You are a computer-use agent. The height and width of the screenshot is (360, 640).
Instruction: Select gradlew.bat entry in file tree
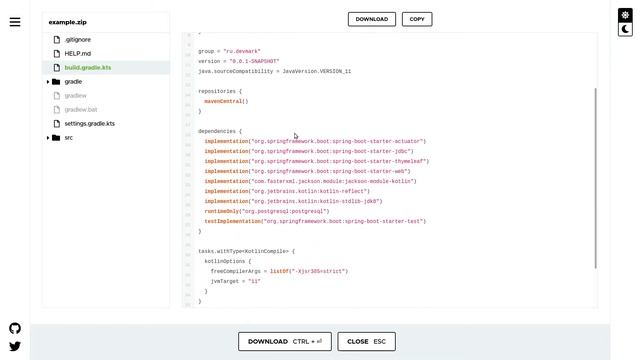(x=81, y=109)
